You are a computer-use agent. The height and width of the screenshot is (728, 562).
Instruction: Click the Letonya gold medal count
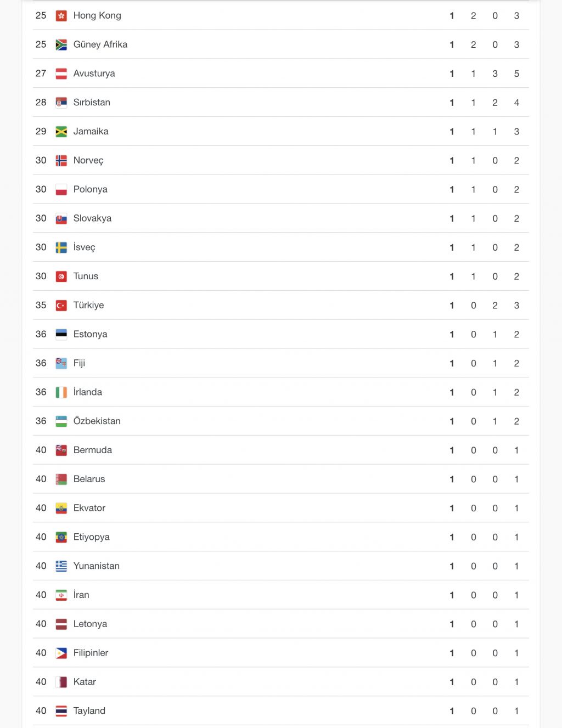(x=452, y=624)
